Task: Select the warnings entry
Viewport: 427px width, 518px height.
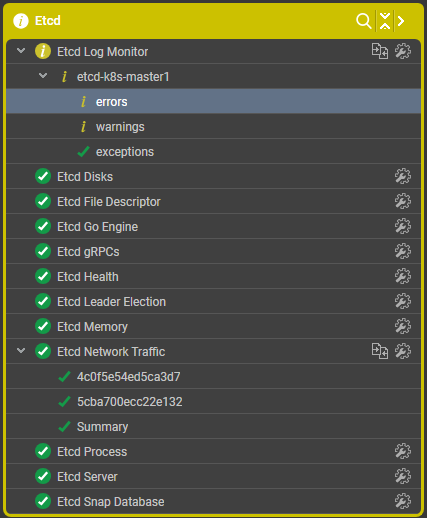Action: pos(213,127)
